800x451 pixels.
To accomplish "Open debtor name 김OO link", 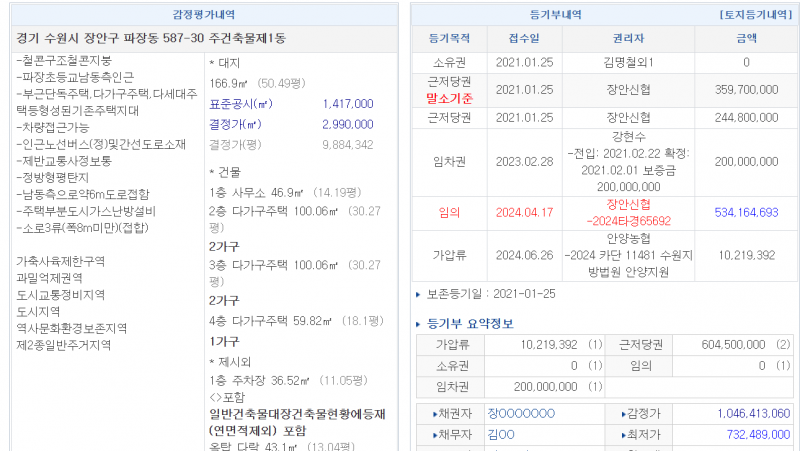I will click(x=501, y=435).
